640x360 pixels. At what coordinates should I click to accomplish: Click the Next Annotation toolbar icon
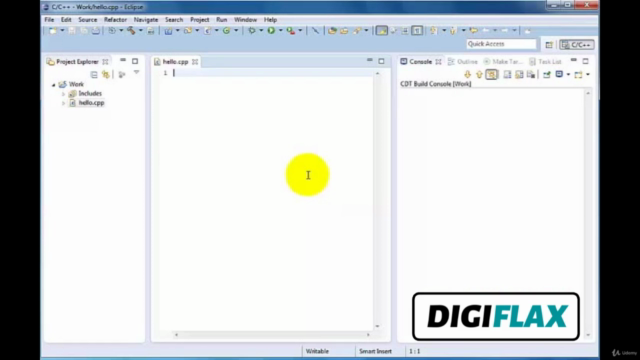point(433,31)
